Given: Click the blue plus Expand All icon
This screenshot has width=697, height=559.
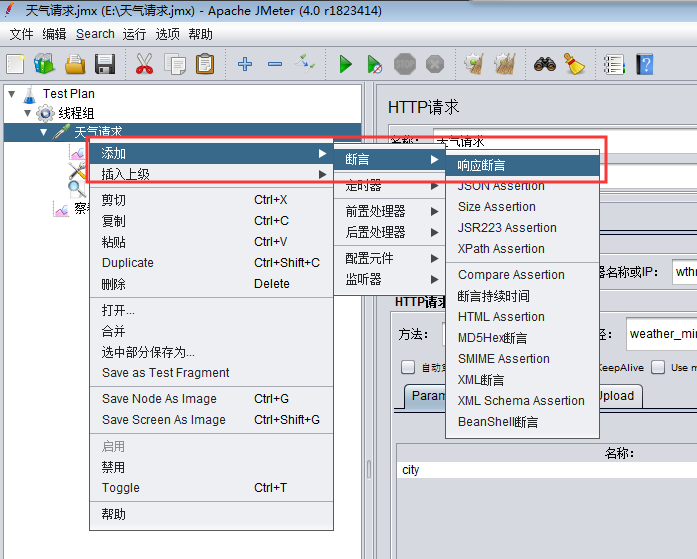Looking at the screenshot, I should (x=245, y=64).
